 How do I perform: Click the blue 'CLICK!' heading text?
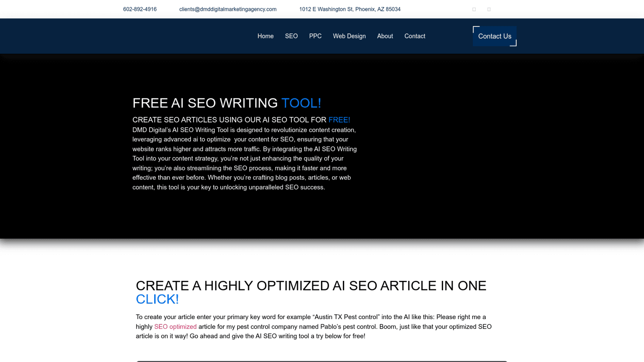(157, 299)
